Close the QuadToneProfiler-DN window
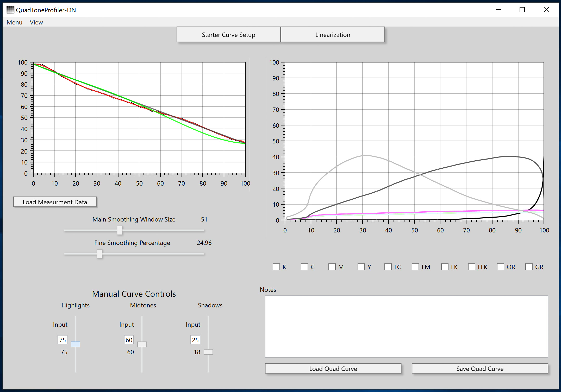The width and height of the screenshot is (561, 392). click(x=546, y=10)
